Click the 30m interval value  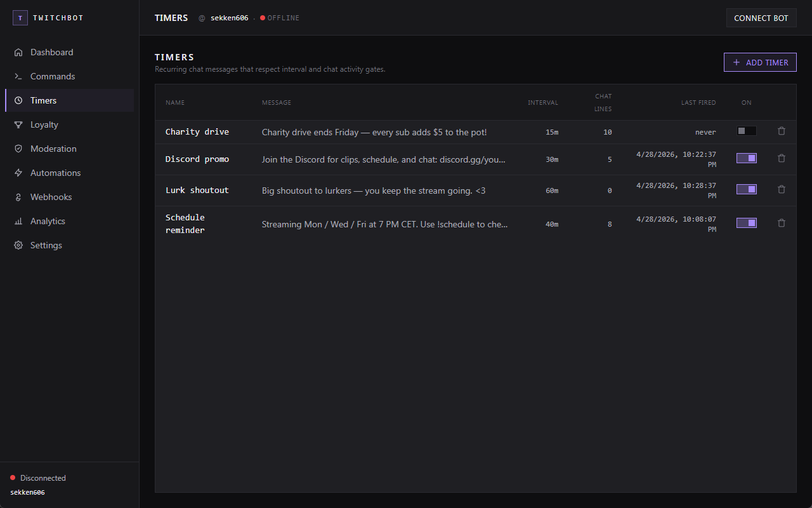(x=552, y=159)
